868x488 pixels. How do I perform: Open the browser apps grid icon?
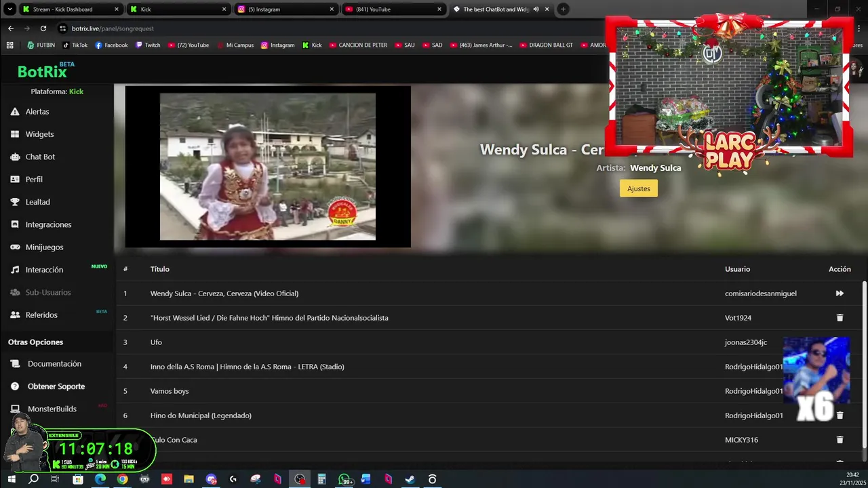(9, 45)
